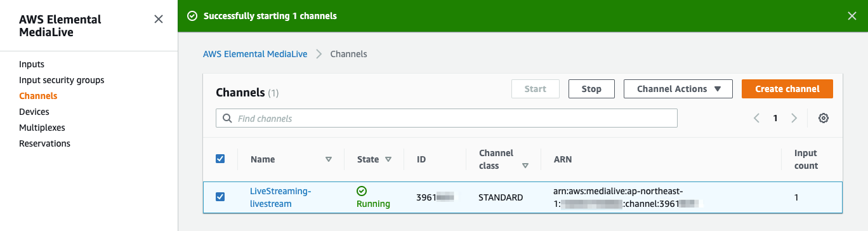Click the success checkmark icon in banner
The width and height of the screenshot is (868, 231).
[192, 16]
